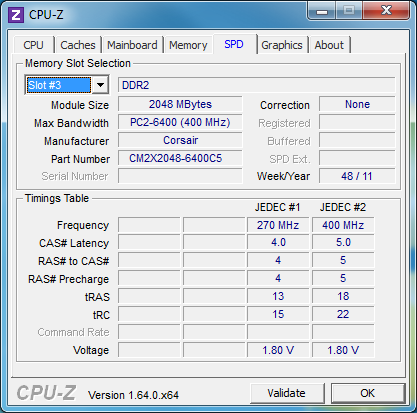Click JEDEC #1 voltage 1.80 V

pyautogui.click(x=278, y=350)
